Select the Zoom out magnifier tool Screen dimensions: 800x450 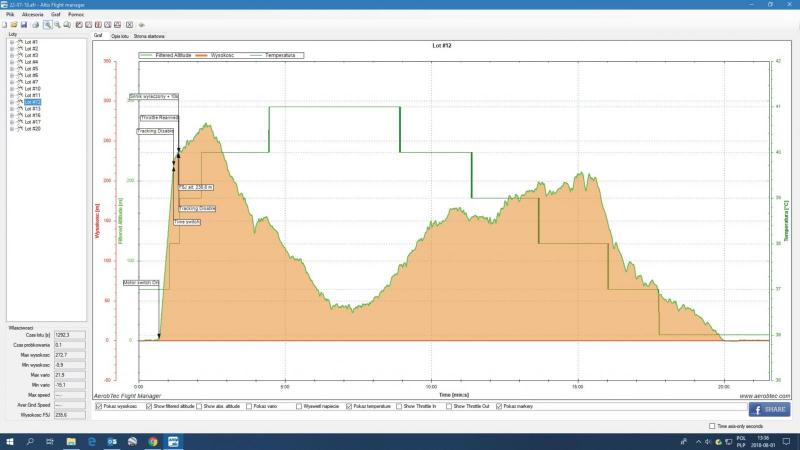(x=57, y=24)
